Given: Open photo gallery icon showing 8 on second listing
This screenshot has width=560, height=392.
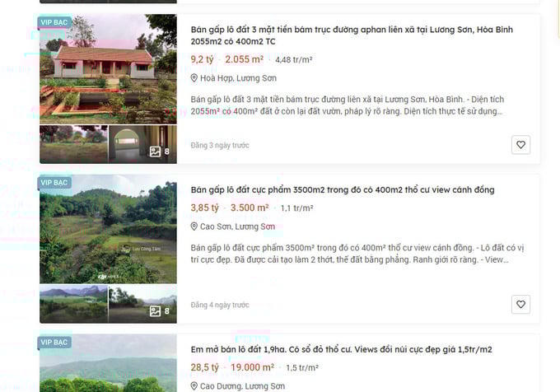Looking at the screenshot, I should tap(159, 311).
